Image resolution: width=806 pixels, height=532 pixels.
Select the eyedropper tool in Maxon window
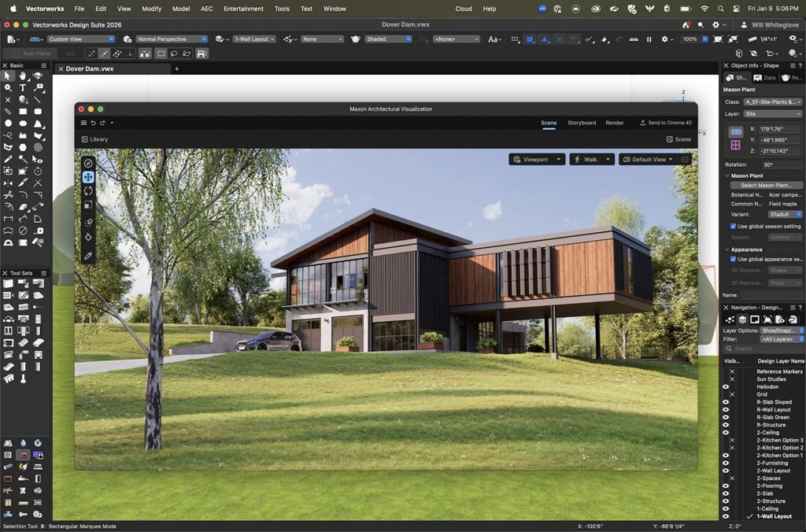pos(88,256)
